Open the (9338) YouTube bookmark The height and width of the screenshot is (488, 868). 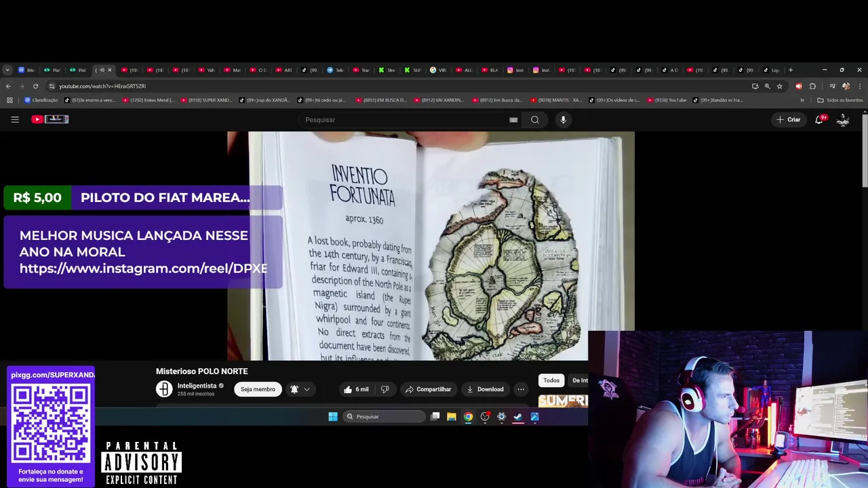point(667,100)
